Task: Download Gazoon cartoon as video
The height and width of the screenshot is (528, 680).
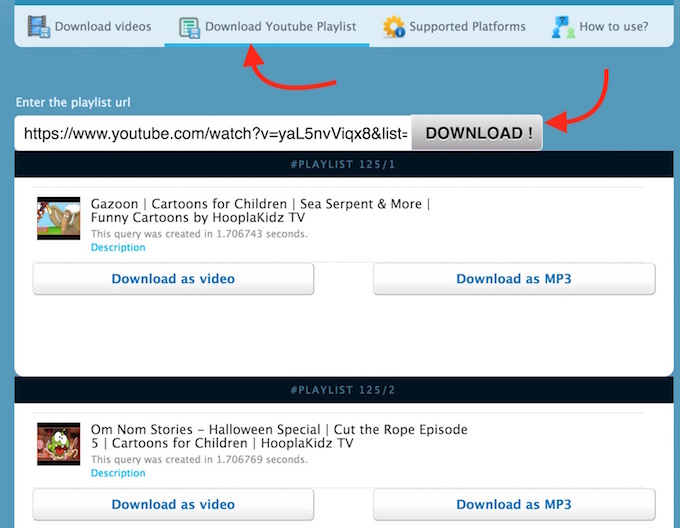Action: [x=173, y=279]
